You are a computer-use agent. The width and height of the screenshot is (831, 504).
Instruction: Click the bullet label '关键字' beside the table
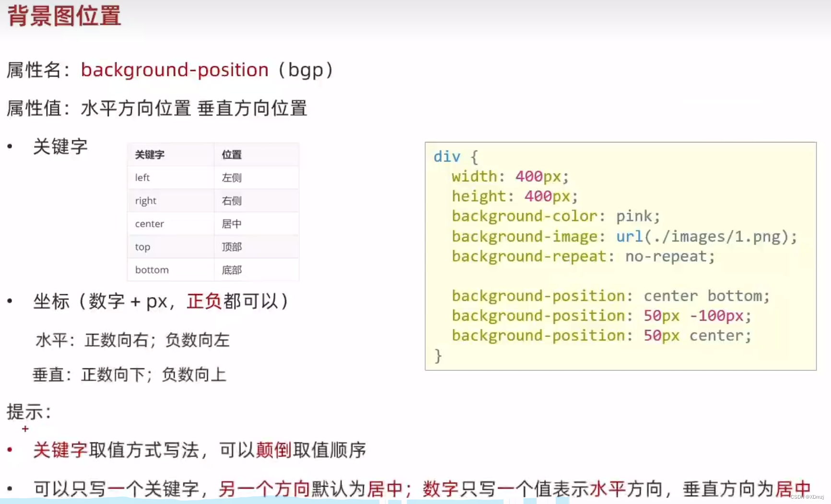tap(60, 147)
